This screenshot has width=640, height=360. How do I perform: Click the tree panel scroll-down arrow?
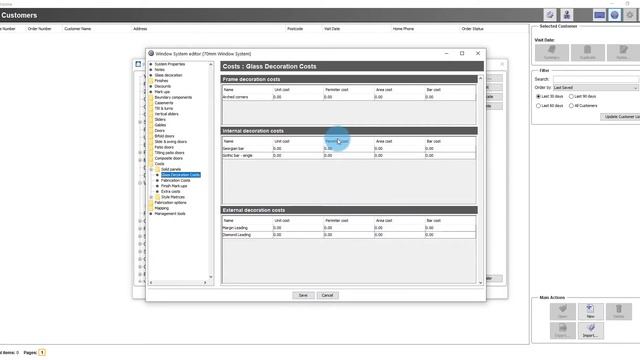[211, 277]
